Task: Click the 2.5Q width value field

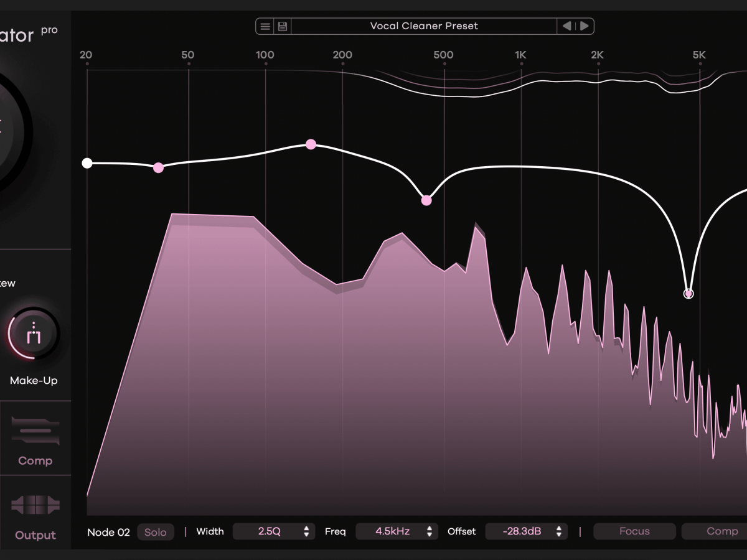Action: pos(269,531)
